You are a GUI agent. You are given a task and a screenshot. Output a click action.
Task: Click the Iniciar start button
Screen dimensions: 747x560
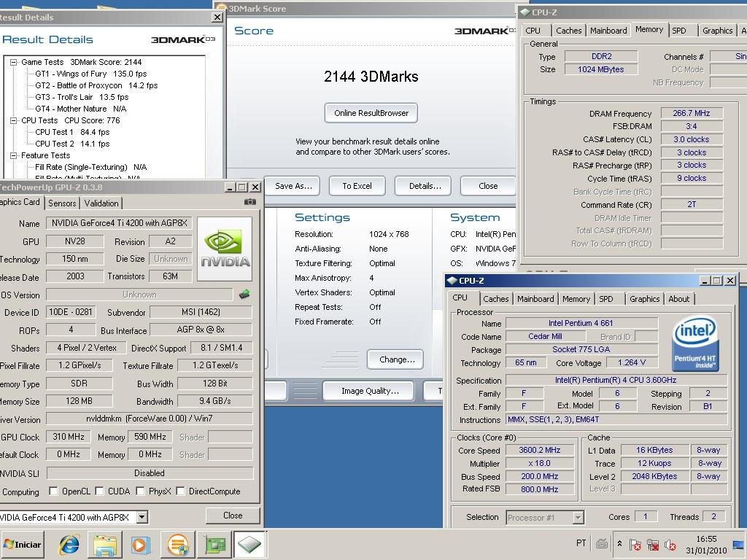23,544
